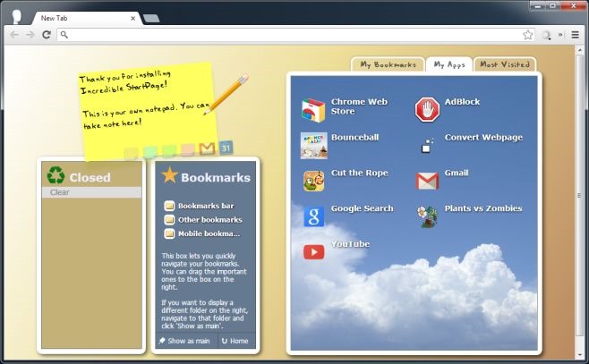
Task: Click the green recycle icon in Closed panel
Action: point(56,175)
